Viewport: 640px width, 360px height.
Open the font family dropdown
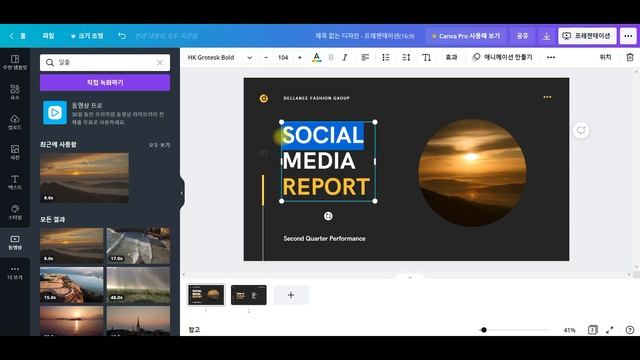click(220, 58)
